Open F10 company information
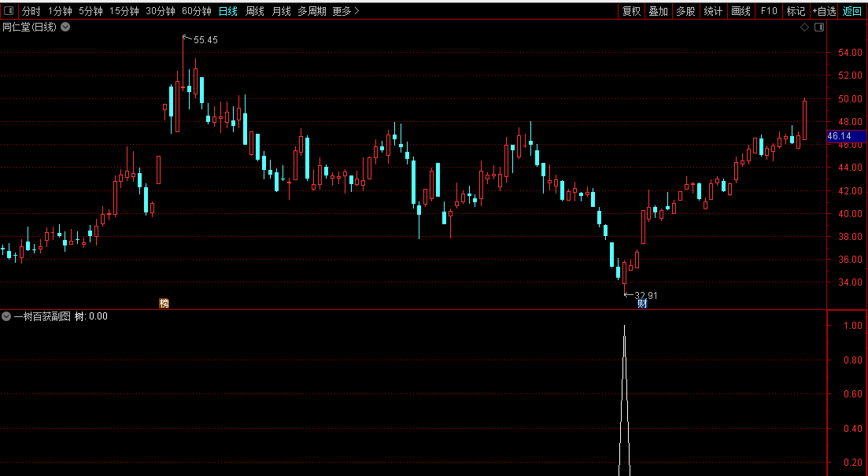 [x=769, y=11]
